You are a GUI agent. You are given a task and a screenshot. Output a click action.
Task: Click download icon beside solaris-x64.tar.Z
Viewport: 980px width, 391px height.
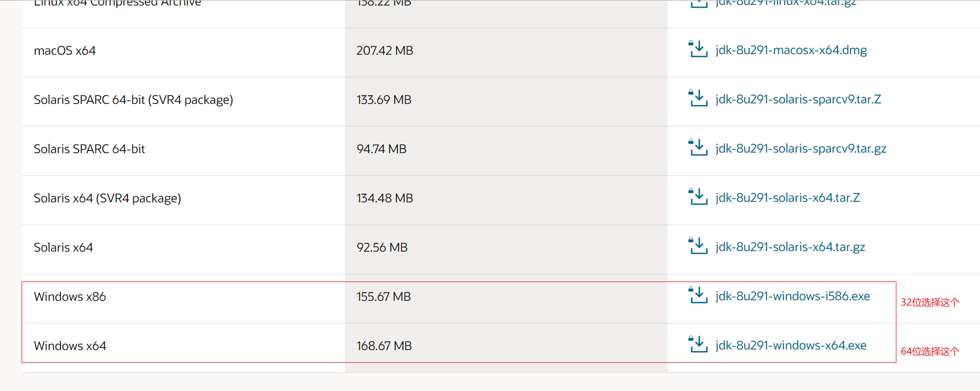click(x=698, y=197)
